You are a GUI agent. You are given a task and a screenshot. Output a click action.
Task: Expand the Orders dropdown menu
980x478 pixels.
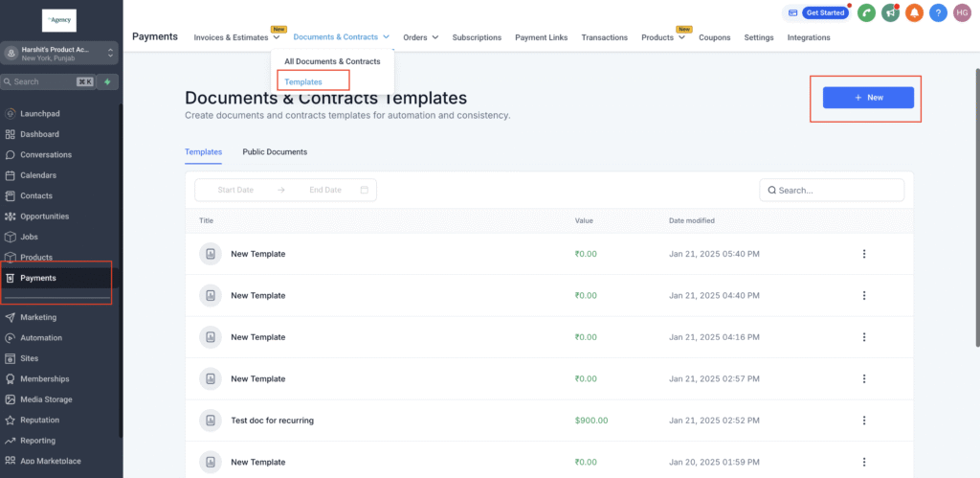tap(420, 37)
